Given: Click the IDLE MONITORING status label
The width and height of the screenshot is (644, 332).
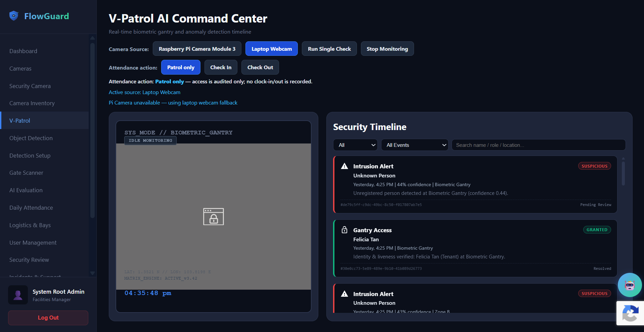Looking at the screenshot, I should coord(150,140).
